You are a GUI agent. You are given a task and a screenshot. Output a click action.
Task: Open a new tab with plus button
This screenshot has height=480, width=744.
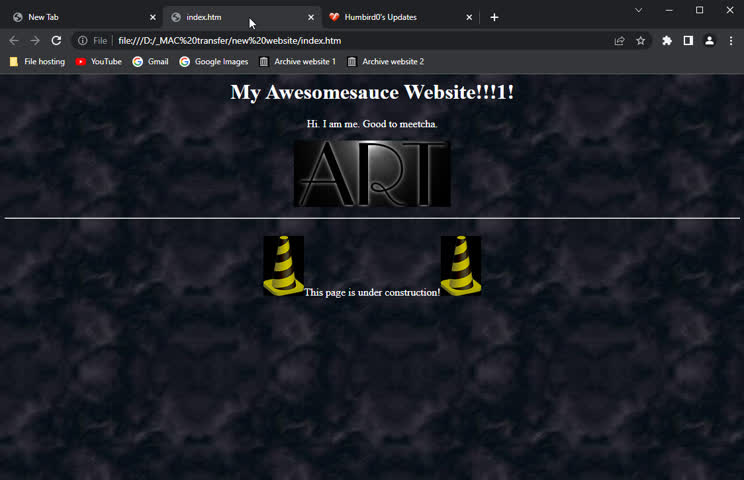pyautogui.click(x=494, y=17)
